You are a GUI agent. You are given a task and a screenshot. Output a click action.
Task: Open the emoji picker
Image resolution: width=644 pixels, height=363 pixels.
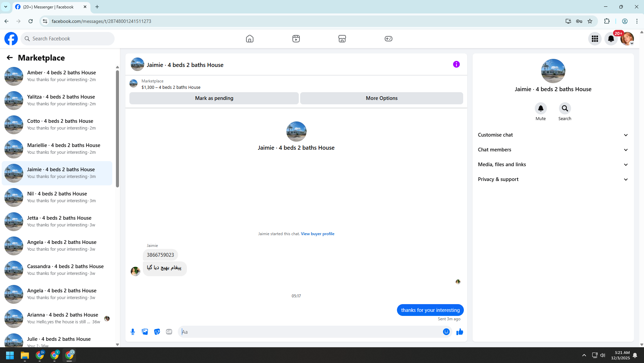point(446,332)
